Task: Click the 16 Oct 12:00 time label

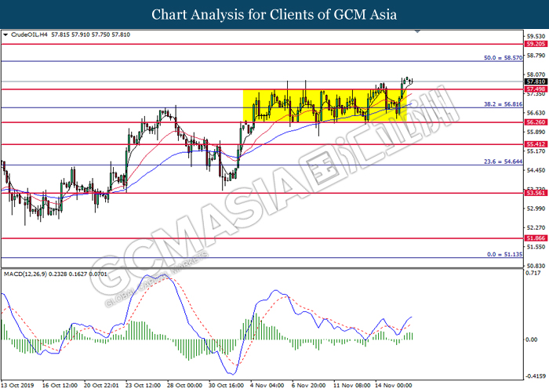Action: tap(60, 386)
